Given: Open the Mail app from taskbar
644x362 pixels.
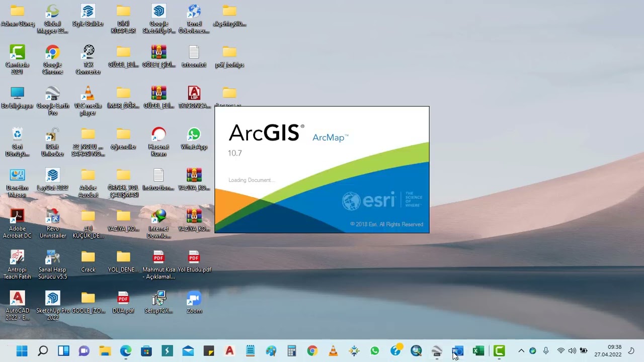Looking at the screenshot, I should (x=188, y=351).
